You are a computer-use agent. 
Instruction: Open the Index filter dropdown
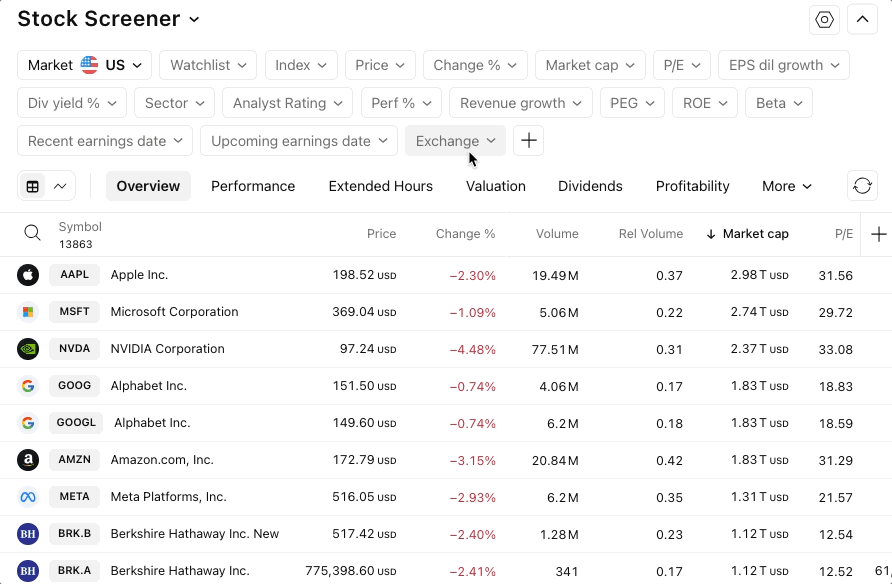pyautogui.click(x=302, y=65)
